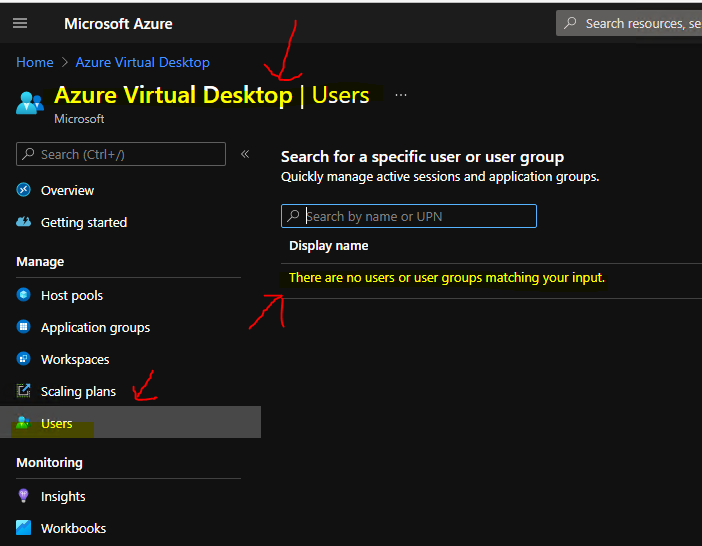Click the Microsoft subtitle under the title
702x546 pixels.
click(x=79, y=119)
